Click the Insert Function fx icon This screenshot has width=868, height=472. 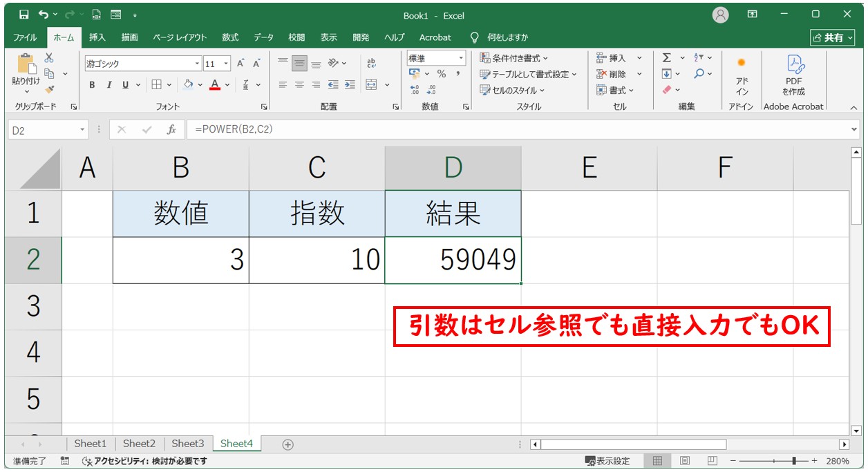click(x=171, y=130)
